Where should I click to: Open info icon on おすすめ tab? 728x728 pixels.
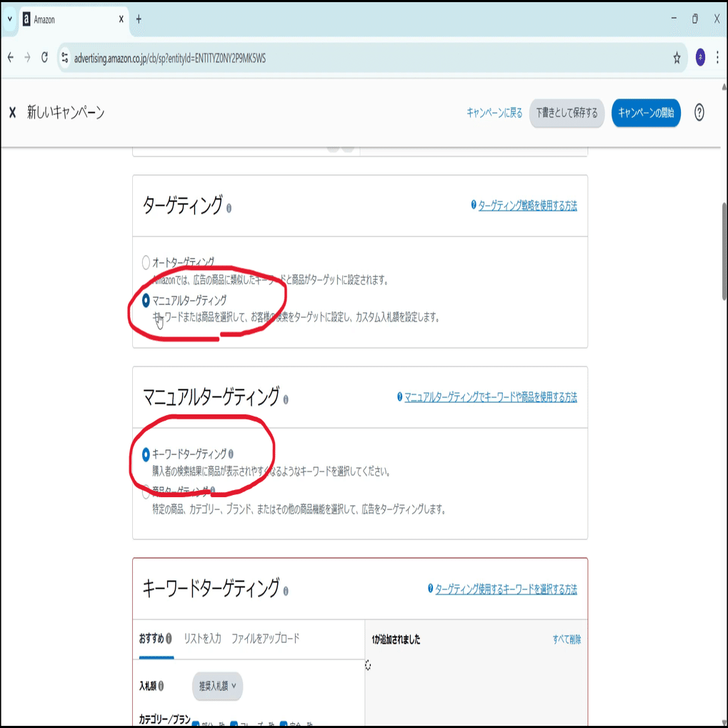169,639
